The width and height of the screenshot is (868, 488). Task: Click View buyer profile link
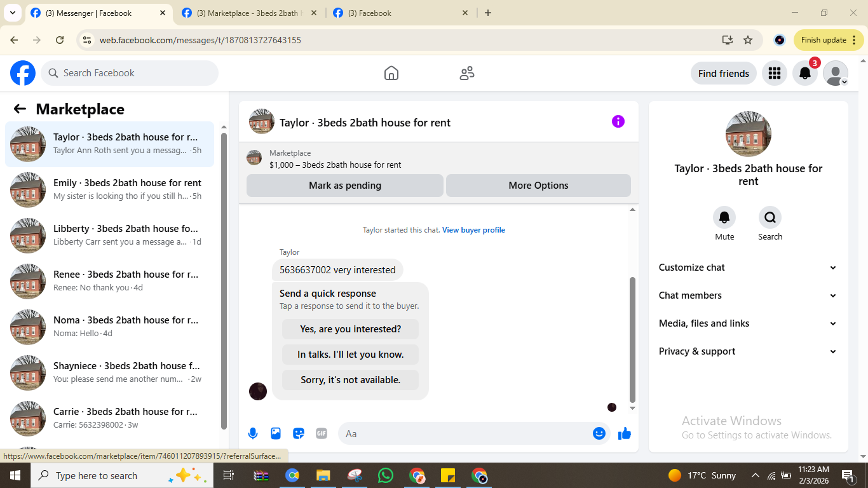pos(473,230)
